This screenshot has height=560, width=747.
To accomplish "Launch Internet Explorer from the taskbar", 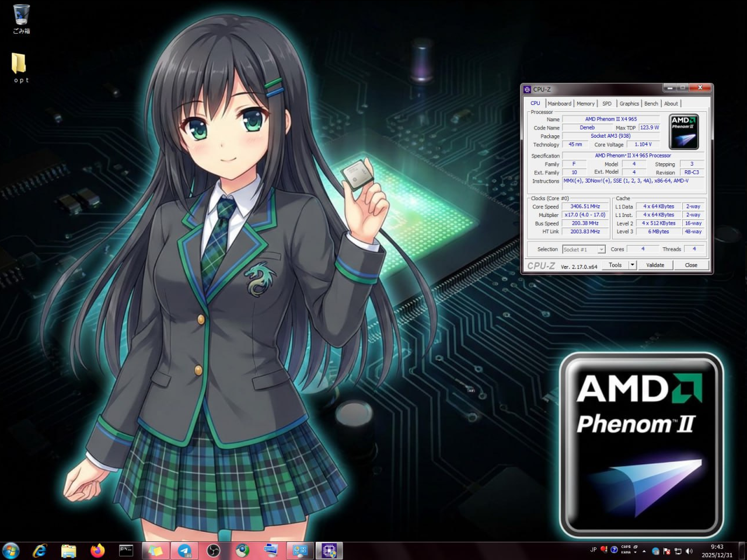I will [x=40, y=551].
